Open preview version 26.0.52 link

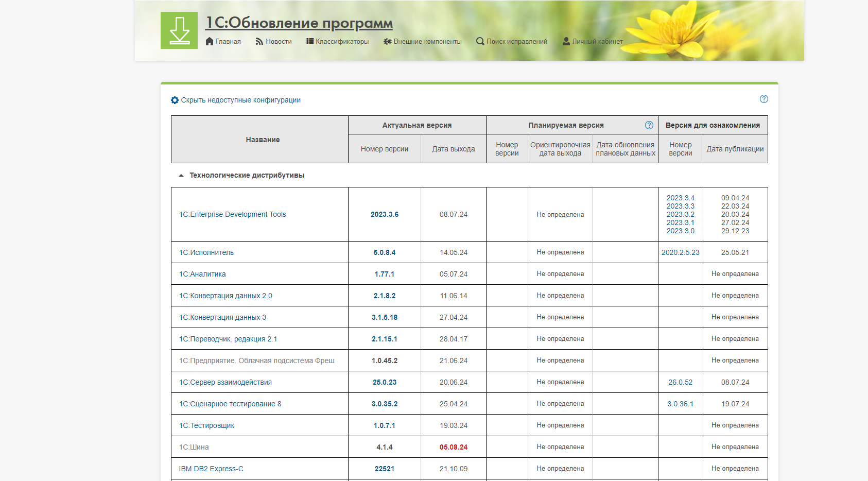pyautogui.click(x=680, y=382)
